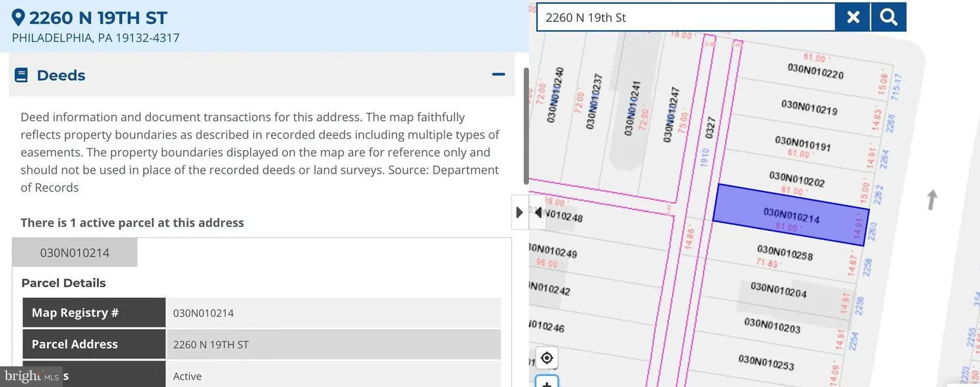The height and width of the screenshot is (387, 980).
Task: Select the highlighted blue parcel 030N010214
Action: coord(791,215)
